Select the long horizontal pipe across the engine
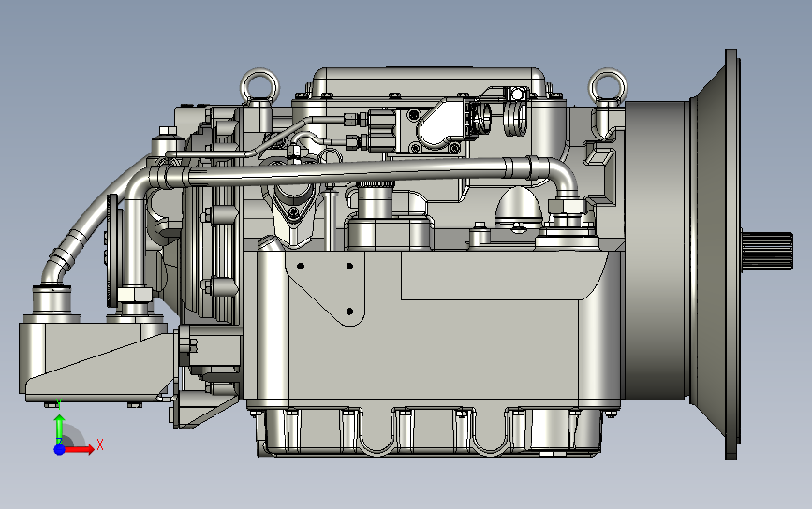The width and height of the screenshot is (812, 509). 347,173
